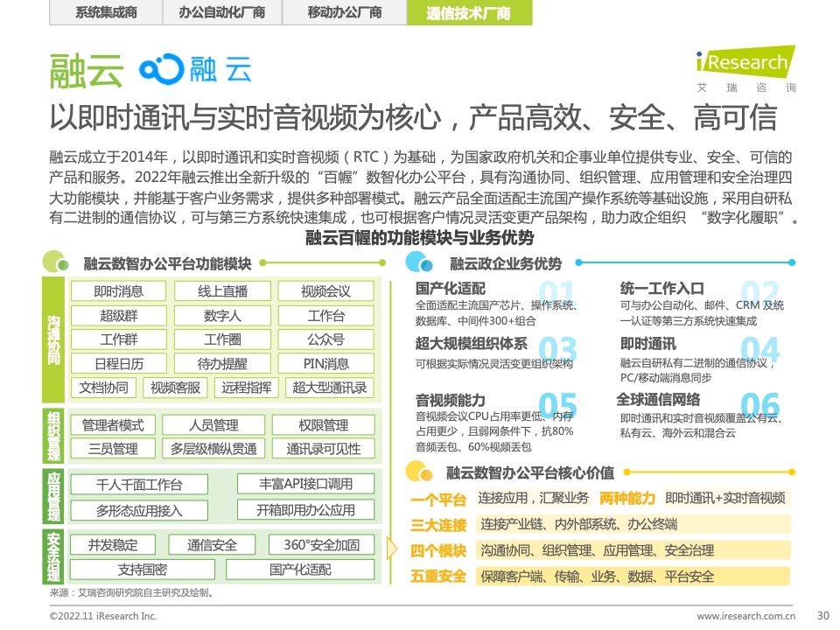
Task: Click the 全球通信网络 heading
Action: coord(658,400)
